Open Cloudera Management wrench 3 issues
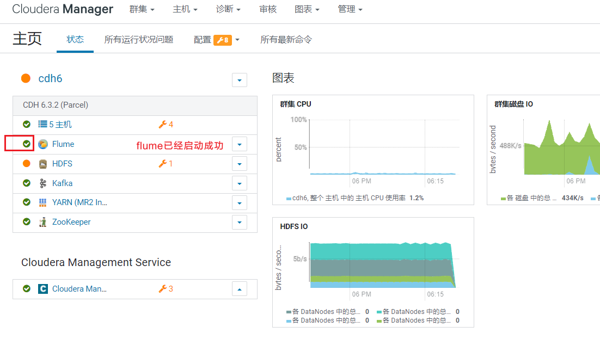This screenshot has height=364, width=600. coord(166,289)
